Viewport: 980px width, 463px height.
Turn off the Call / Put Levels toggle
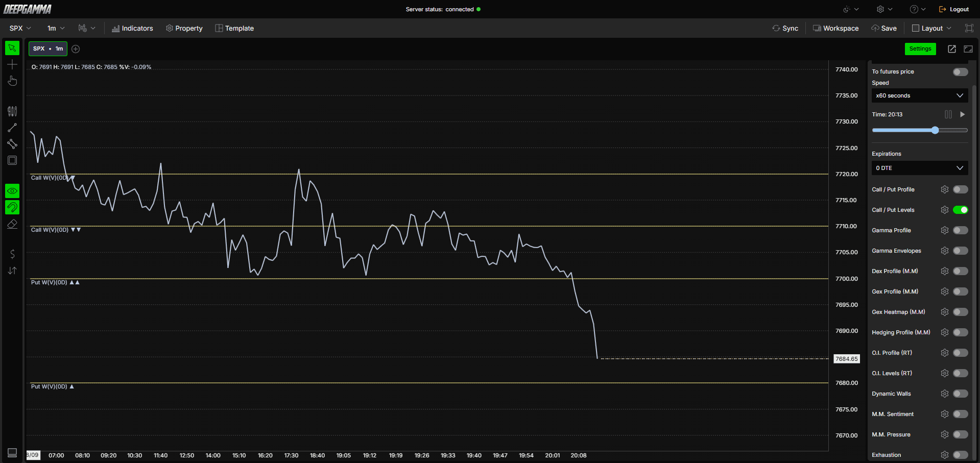pos(960,210)
